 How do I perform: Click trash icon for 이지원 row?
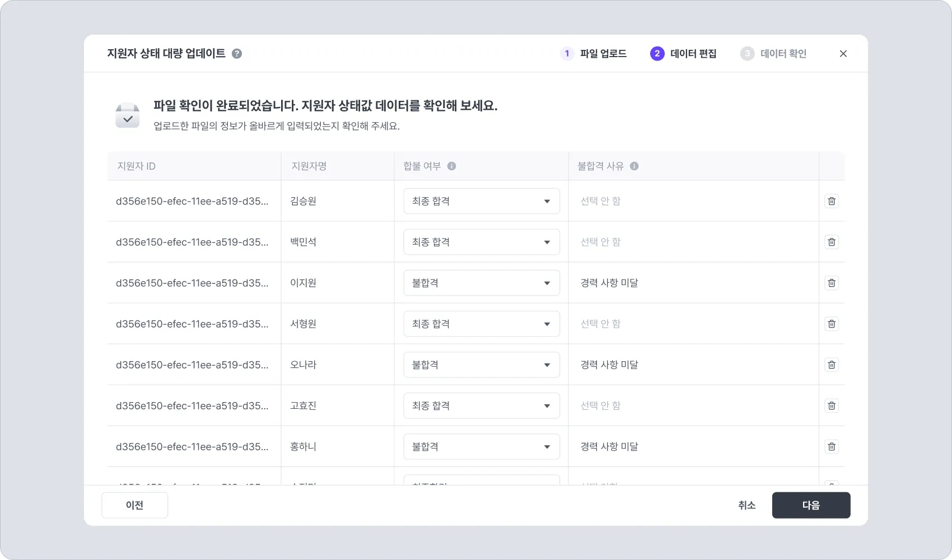point(832,283)
